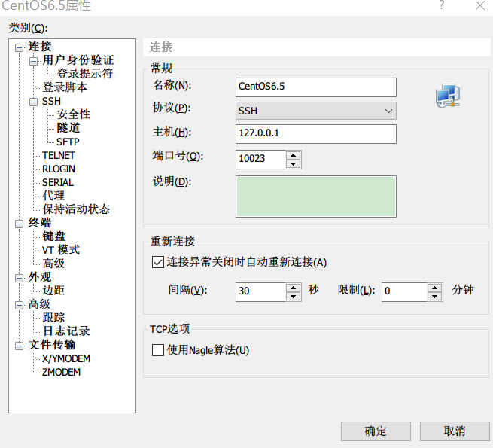Select VT 模式 in the tree
493x448 pixels.
tap(61, 250)
